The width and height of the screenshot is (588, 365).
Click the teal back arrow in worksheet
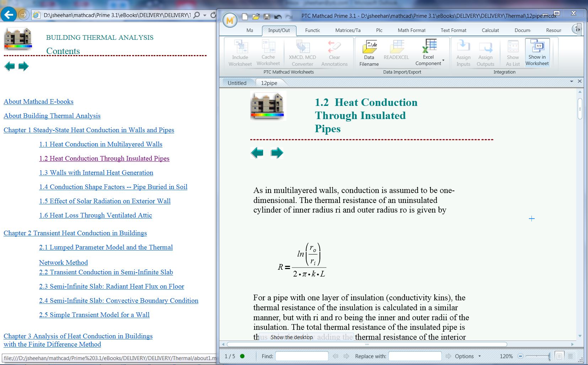[x=257, y=153]
